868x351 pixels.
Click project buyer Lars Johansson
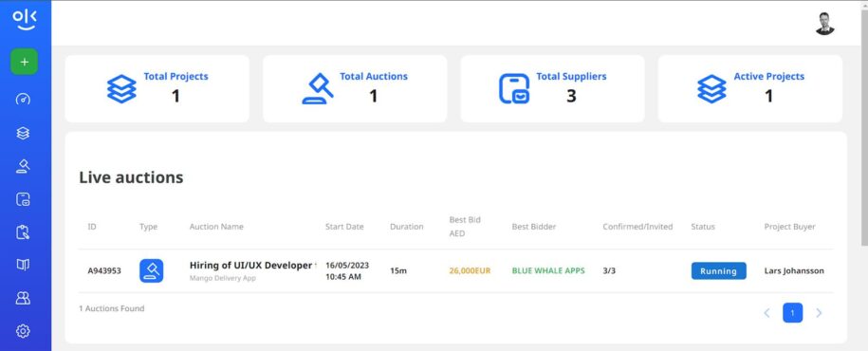click(x=794, y=270)
